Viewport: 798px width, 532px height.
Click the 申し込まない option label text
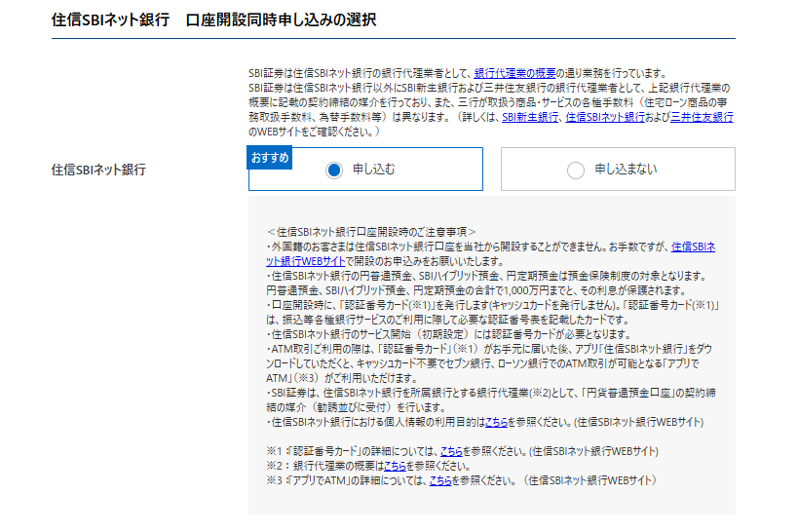(x=626, y=170)
